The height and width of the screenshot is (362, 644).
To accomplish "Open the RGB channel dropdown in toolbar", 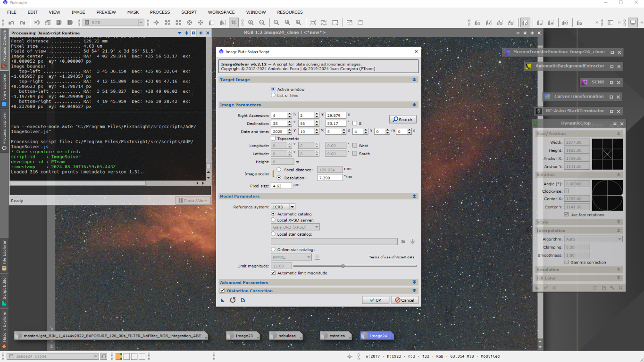I will click(113, 23).
